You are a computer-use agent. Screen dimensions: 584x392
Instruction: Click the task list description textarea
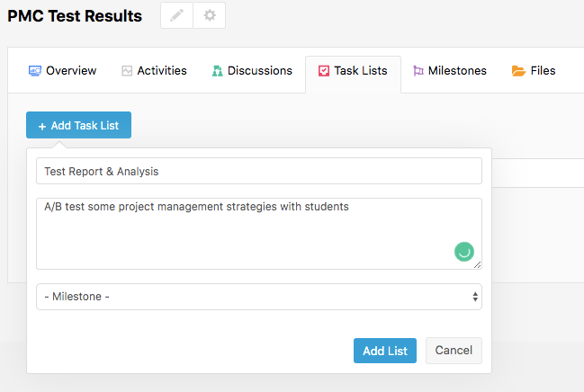pyautogui.click(x=259, y=234)
